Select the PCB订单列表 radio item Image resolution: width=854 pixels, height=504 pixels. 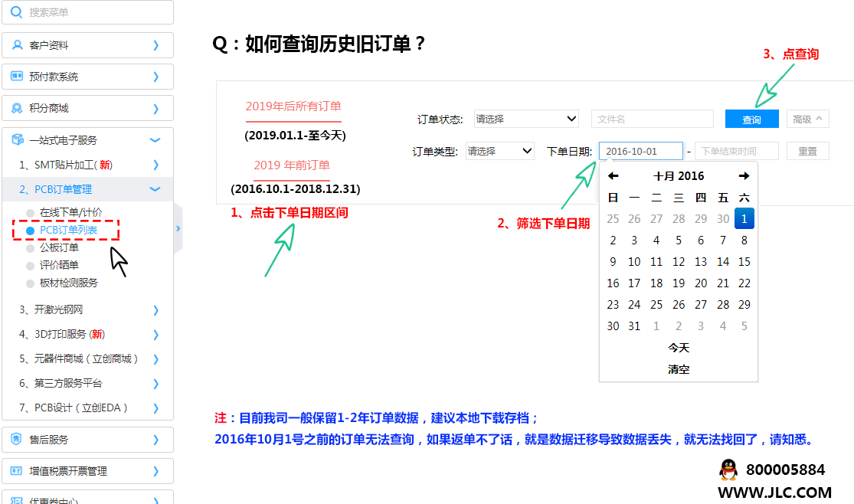[x=31, y=231]
